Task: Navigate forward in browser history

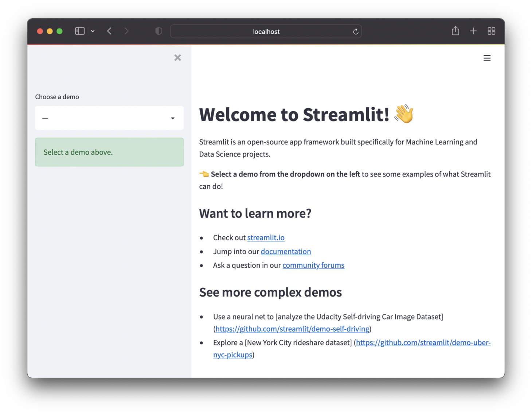Action: point(126,31)
